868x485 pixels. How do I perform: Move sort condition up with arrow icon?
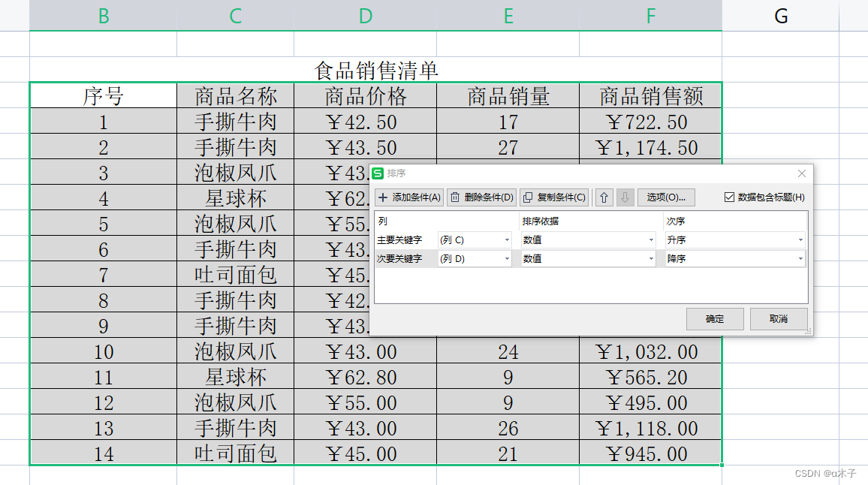coord(604,197)
